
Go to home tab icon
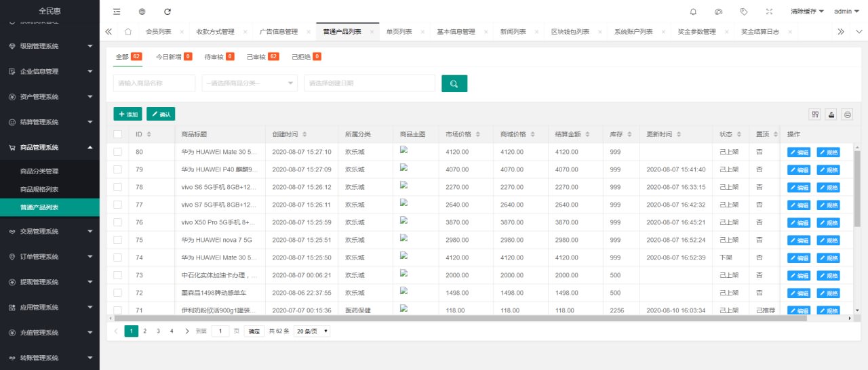point(128,32)
